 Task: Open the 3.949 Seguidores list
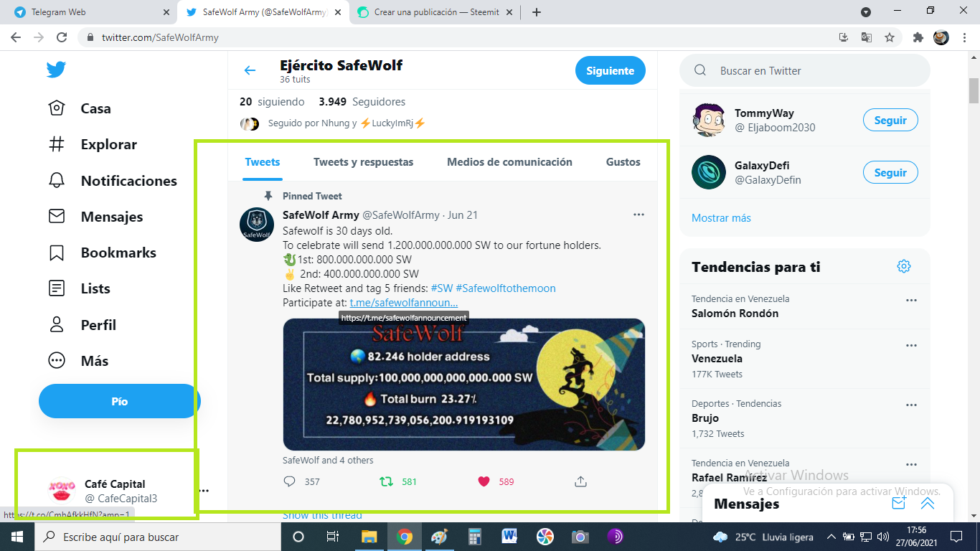362,102
